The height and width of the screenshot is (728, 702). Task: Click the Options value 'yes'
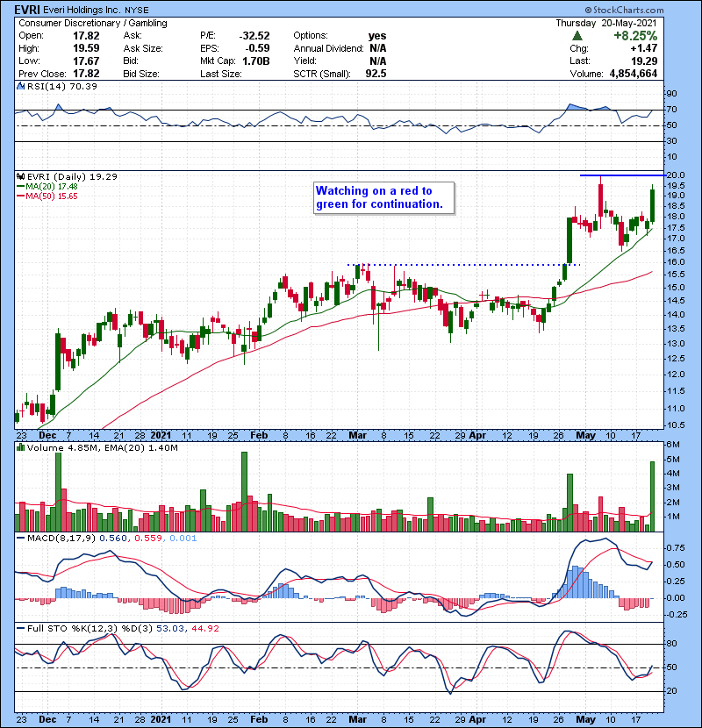click(x=377, y=36)
